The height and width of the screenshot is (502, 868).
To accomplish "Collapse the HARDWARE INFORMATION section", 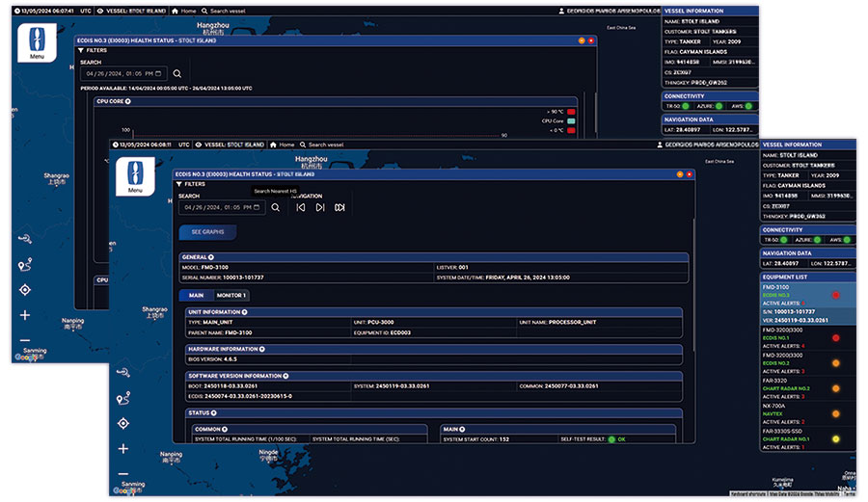I will coord(262,350).
